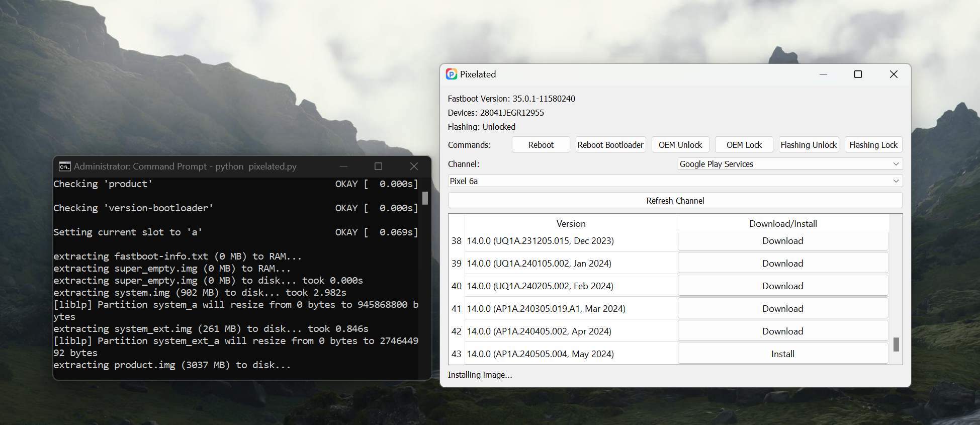Click the Command Prompt scrollbar thumb

point(425,198)
